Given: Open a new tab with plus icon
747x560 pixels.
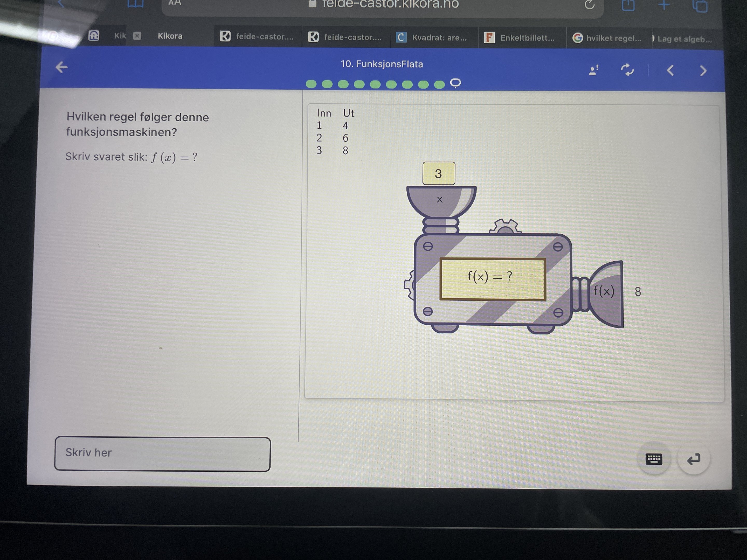Looking at the screenshot, I should pos(664,5).
